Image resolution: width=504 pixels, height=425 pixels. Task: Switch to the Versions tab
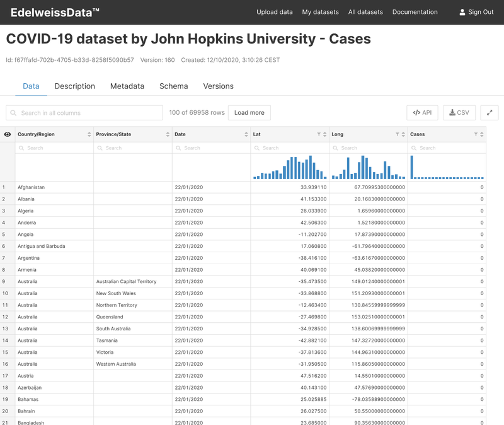pos(218,86)
